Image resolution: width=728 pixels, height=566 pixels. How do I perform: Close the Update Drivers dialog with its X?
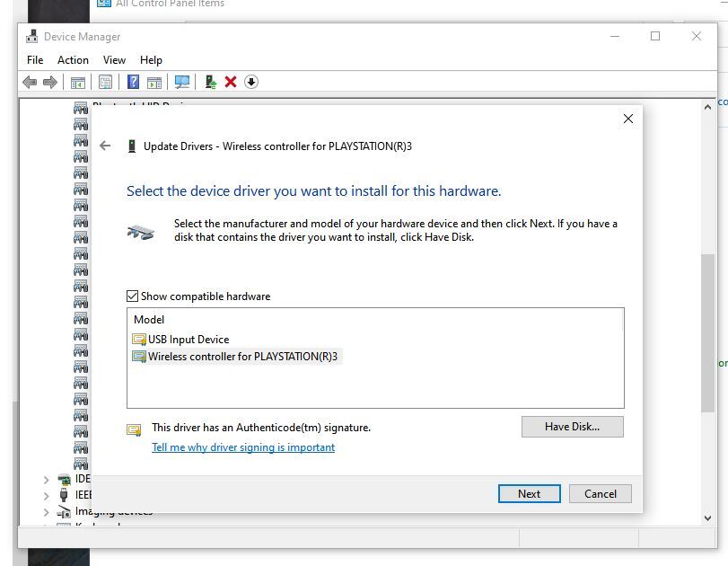coord(628,119)
